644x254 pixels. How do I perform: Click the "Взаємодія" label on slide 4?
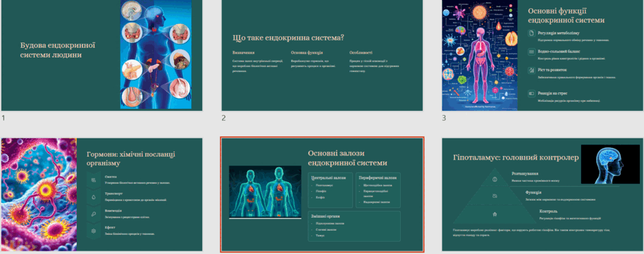coord(113,211)
